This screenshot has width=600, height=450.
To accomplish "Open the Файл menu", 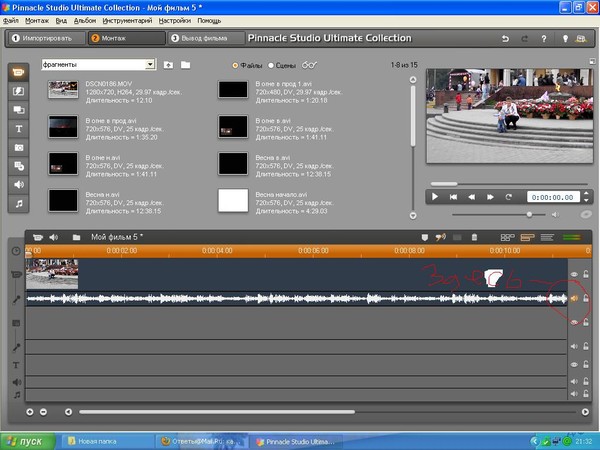I will coord(11,21).
